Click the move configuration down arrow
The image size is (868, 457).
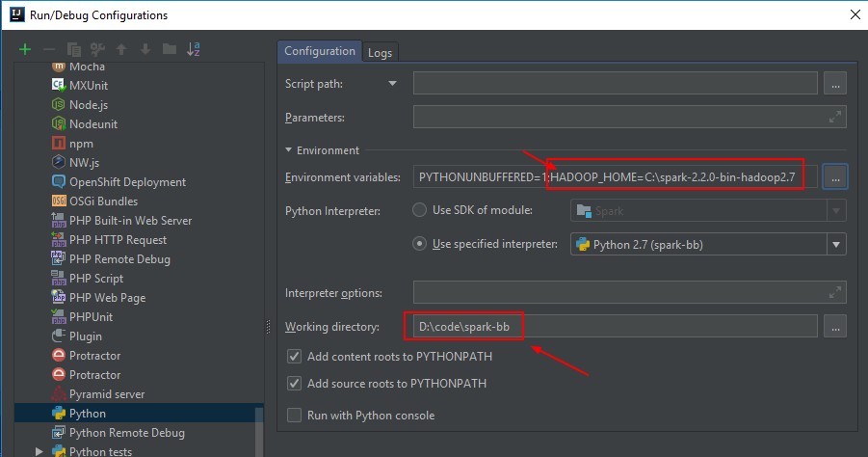pos(145,49)
